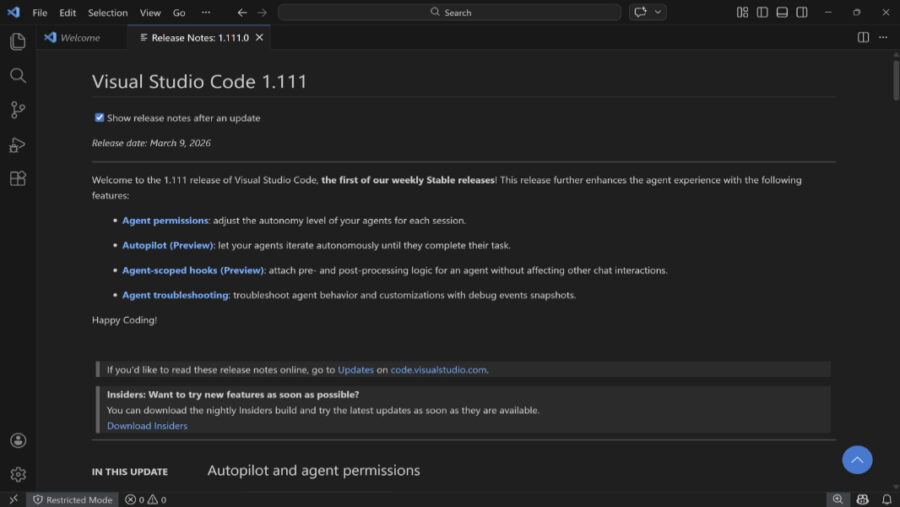The height and width of the screenshot is (507, 900).
Task: Open the Updates link
Action: click(x=355, y=370)
